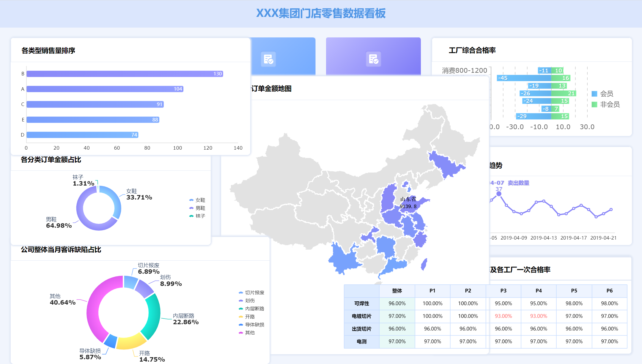Click the red 93.00% cell under P3
642x364 pixels.
click(x=503, y=316)
